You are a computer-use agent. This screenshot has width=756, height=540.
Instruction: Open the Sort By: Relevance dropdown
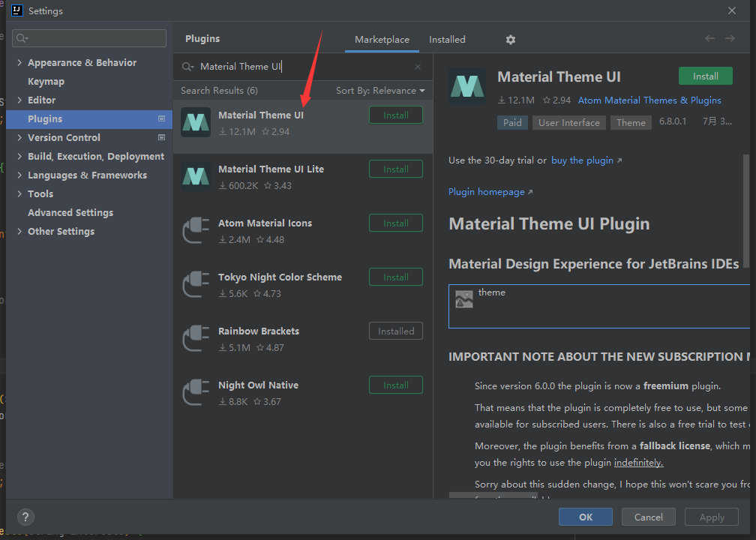tap(380, 91)
